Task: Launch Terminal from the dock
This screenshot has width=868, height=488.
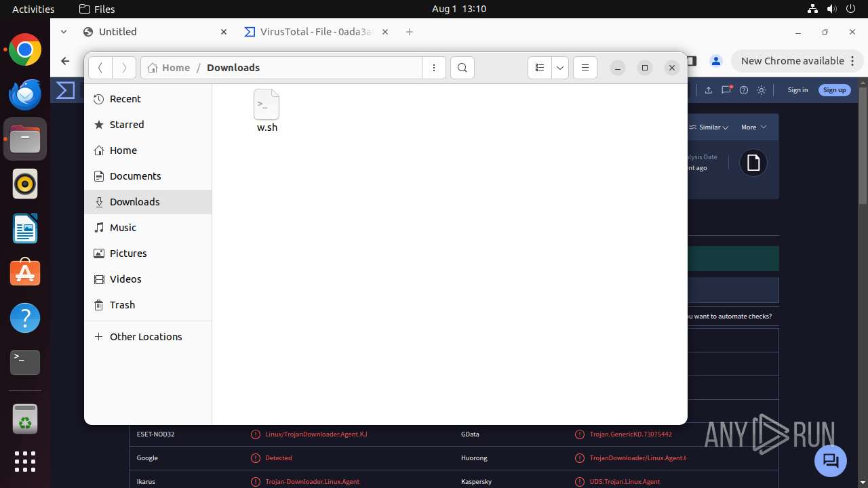Action: pyautogui.click(x=25, y=363)
